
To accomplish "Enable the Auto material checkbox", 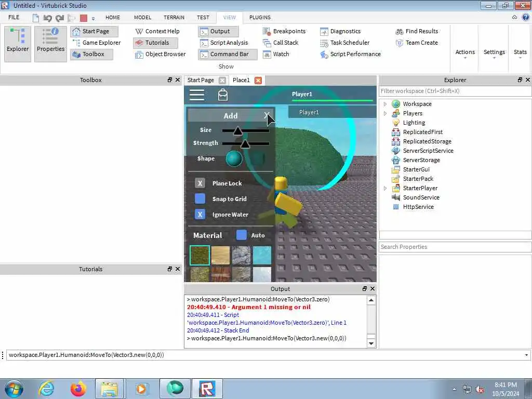I will [x=241, y=235].
